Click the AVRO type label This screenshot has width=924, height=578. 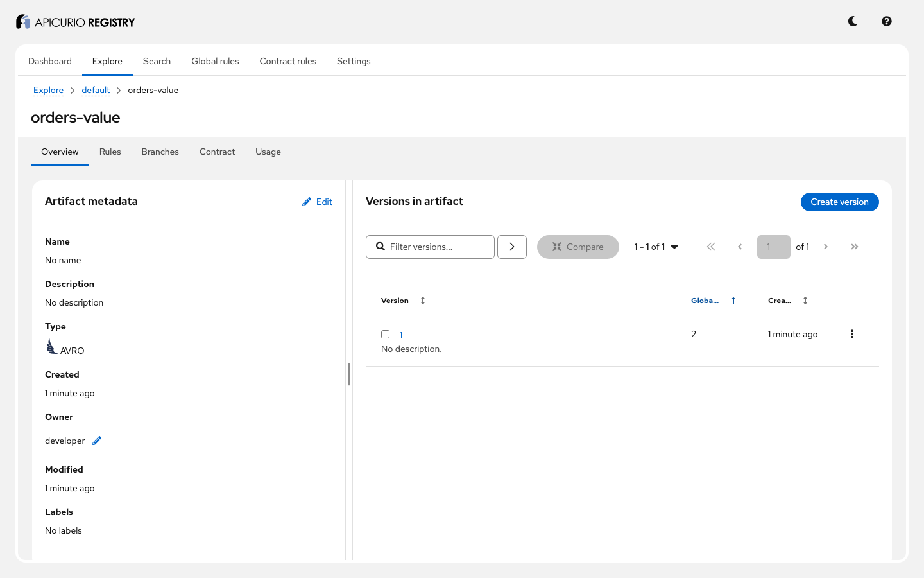point(72,351)
